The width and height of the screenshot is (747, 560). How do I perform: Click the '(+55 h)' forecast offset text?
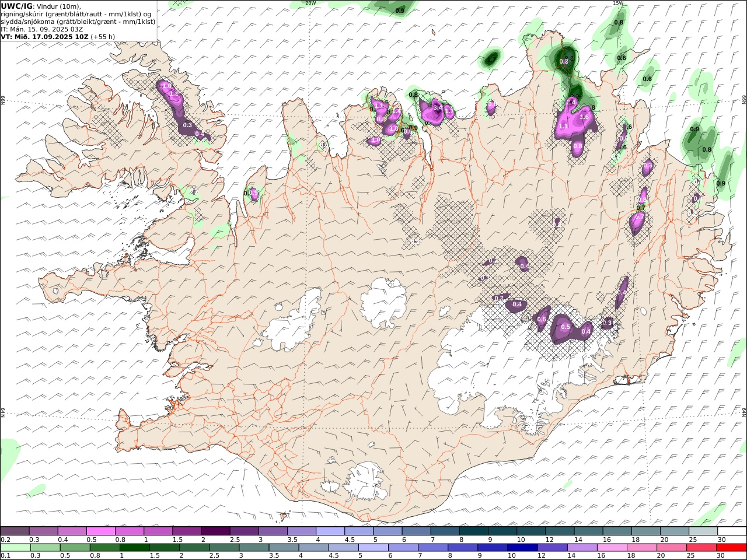(x=103, y=36)
